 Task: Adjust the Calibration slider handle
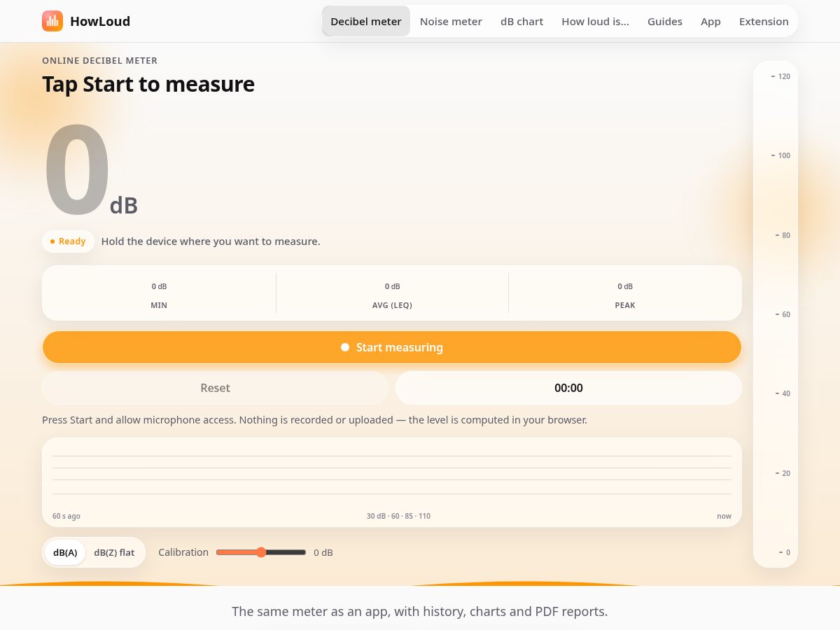(261, 552)
